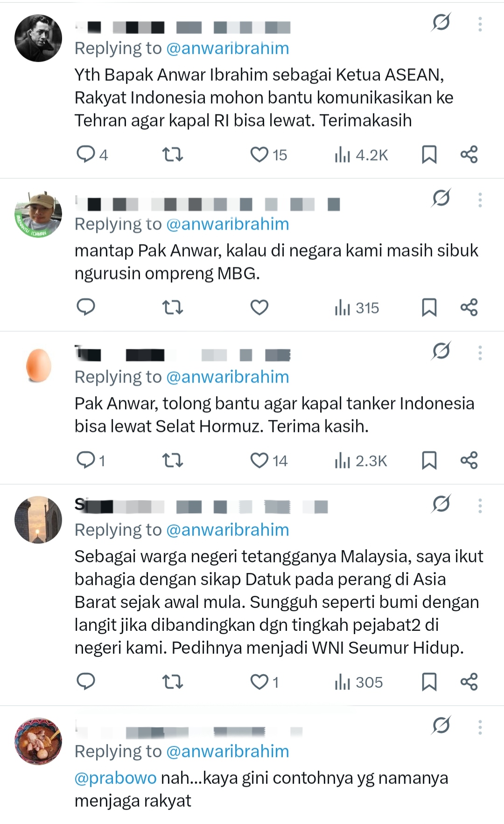View analytics showing 305 views
This screenshot has width=504, height=824.
pos(358,682)
